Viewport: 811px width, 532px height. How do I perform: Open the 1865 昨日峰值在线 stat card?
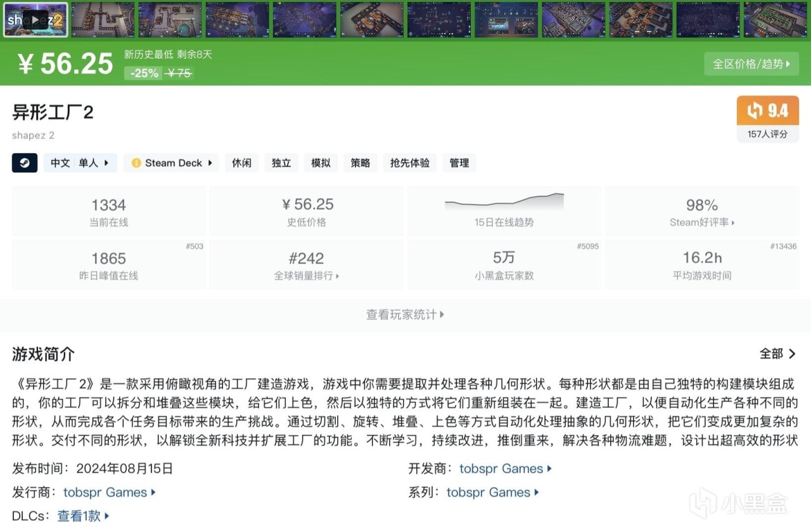point(109,265)
